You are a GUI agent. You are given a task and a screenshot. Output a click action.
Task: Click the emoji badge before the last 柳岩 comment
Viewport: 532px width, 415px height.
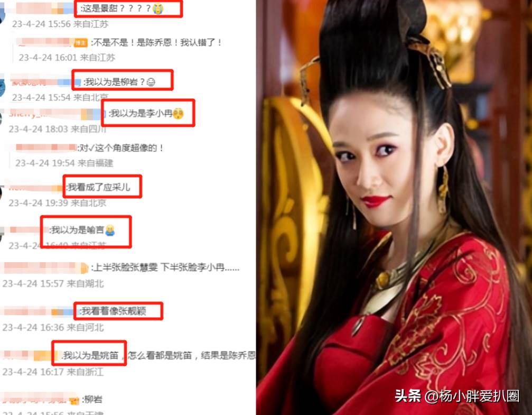point(74,400)
